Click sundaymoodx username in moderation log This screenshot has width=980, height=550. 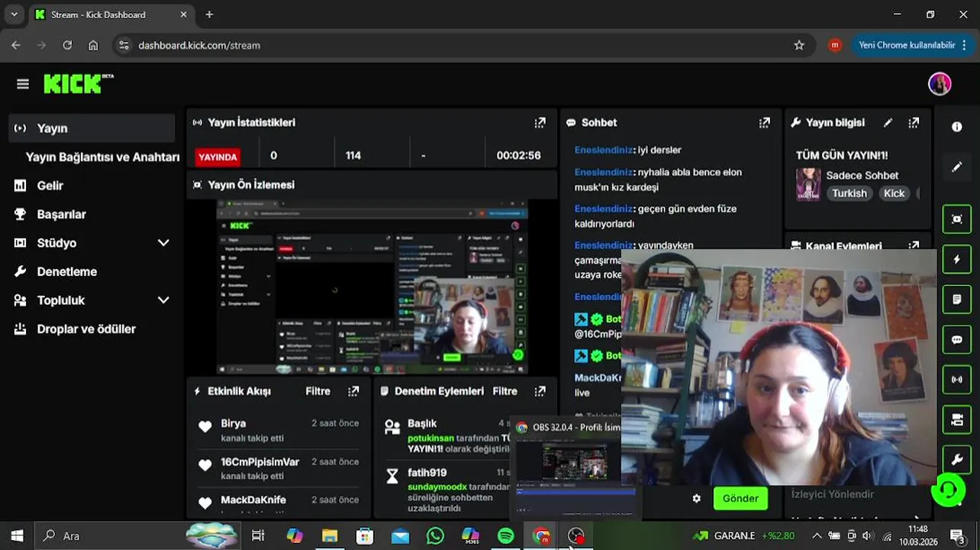click(x=437, y=487)
